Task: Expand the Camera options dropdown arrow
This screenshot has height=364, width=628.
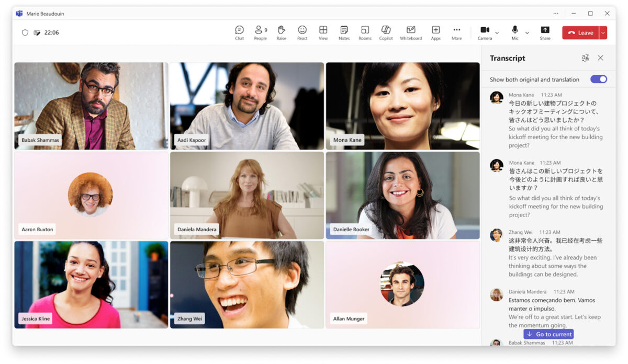Action: tap(497, 33)
